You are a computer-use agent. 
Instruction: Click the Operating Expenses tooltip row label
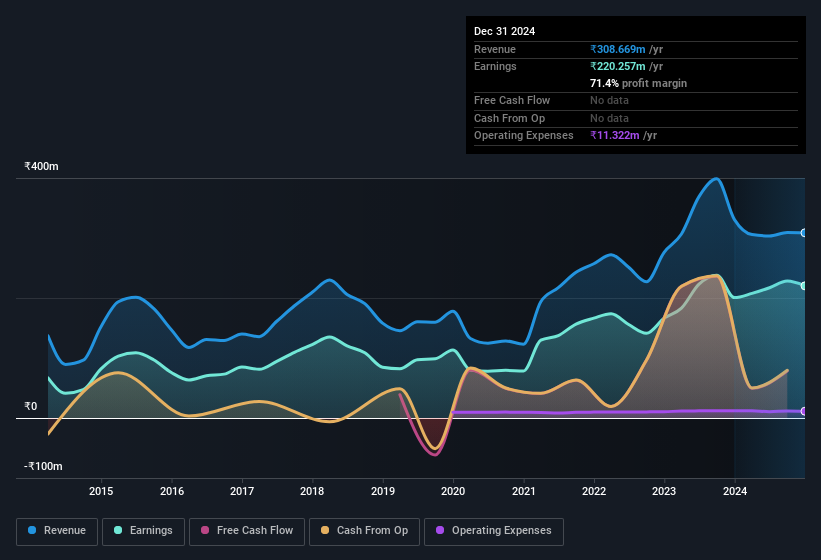pyautogui.click(x=524, y=136)
